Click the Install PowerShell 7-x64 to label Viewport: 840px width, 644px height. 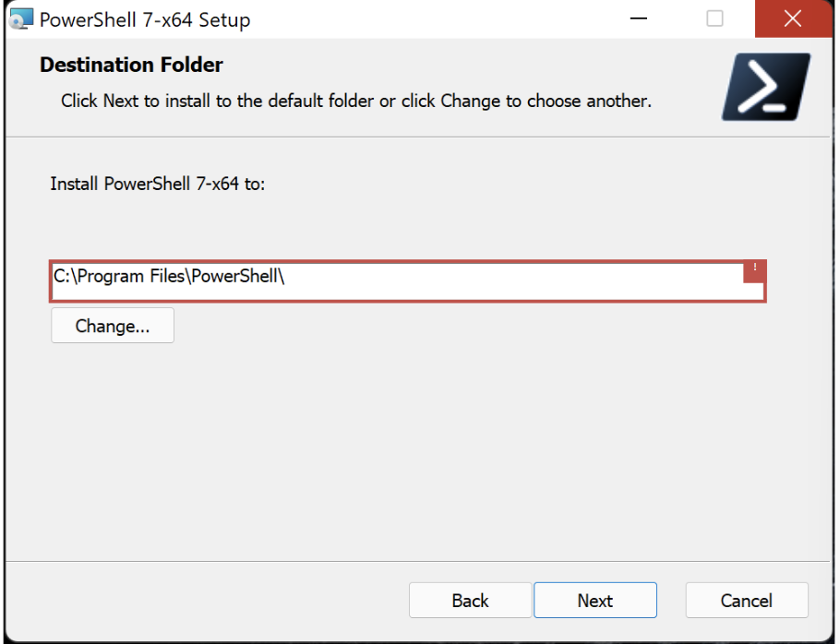click(156, 184)
